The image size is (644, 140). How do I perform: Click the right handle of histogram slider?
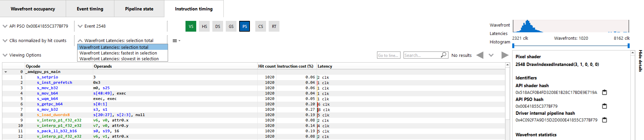(x=628, y=46)
